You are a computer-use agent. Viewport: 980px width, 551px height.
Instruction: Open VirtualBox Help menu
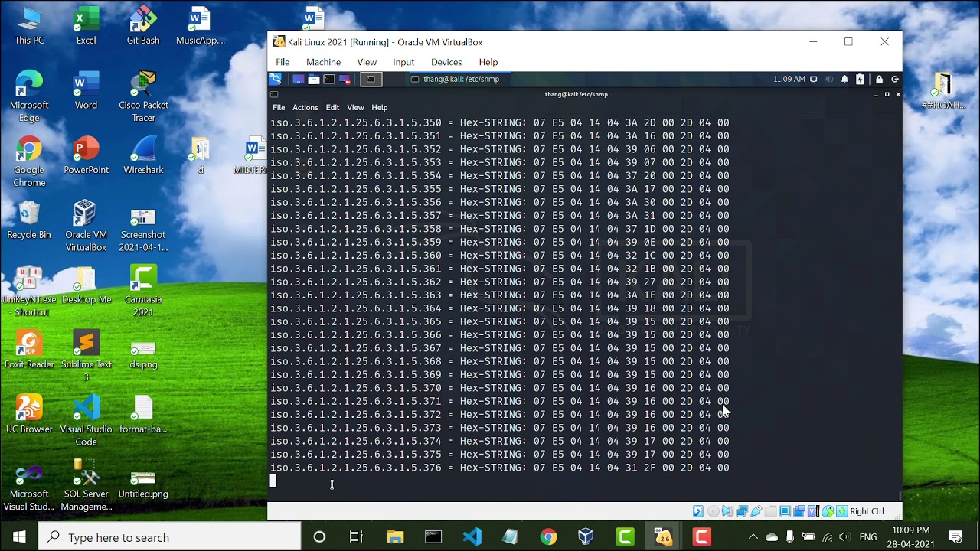[488, 62]
